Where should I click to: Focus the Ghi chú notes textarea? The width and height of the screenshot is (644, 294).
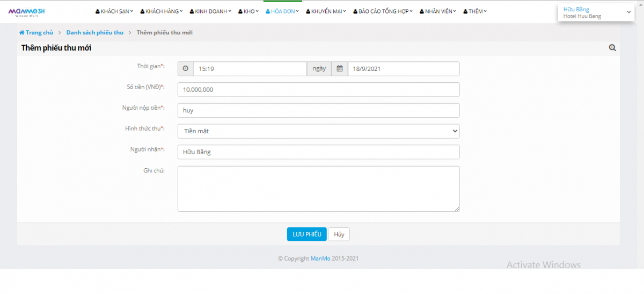click(x=318, y=189)
